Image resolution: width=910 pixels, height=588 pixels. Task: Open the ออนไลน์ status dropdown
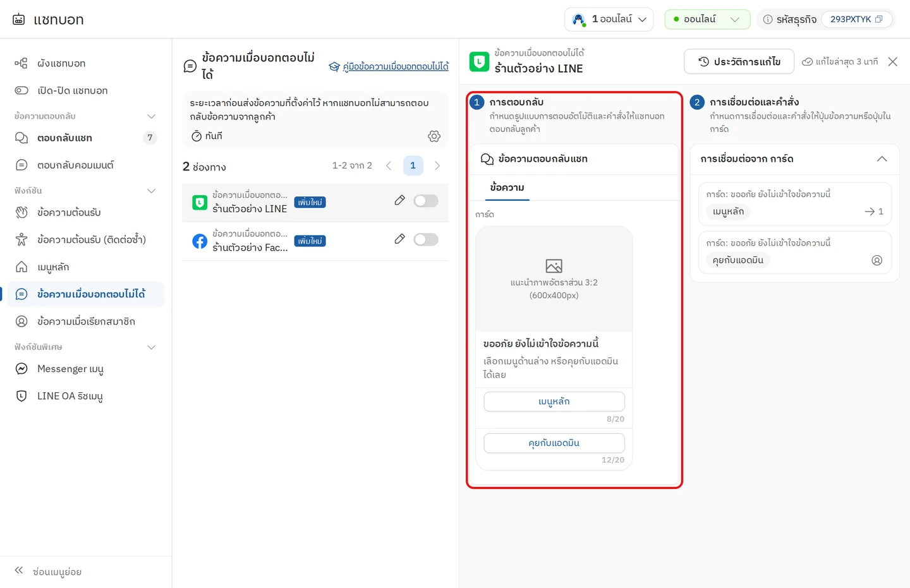(x=707, y=20)
